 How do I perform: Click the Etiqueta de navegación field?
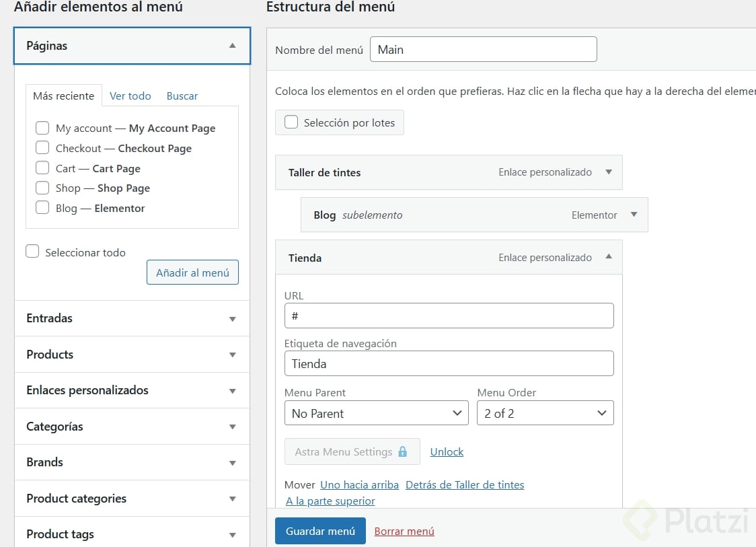tap(449, 363)
